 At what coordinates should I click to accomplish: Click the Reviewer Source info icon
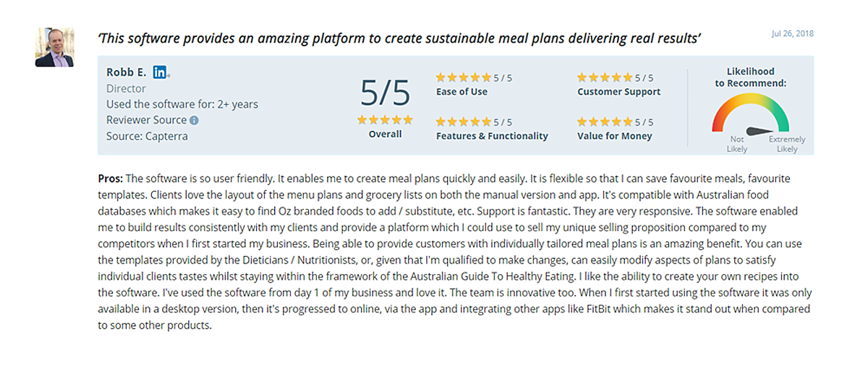coord(194,121)
